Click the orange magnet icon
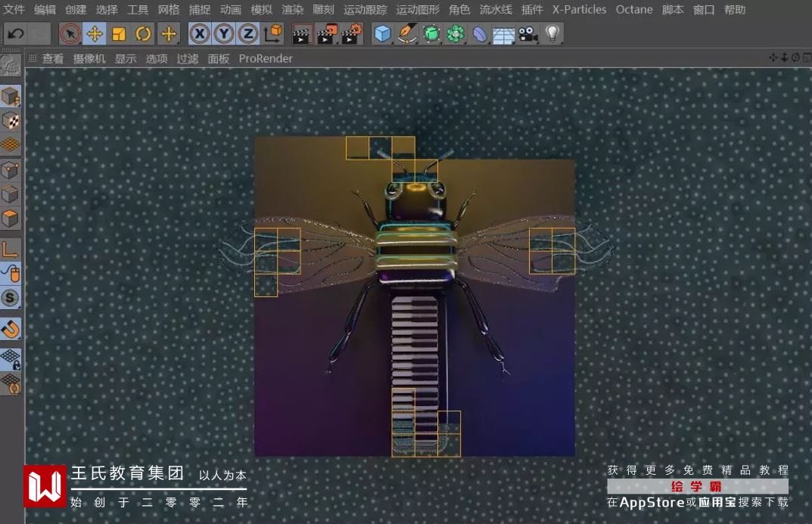Screen dimensions: 812x524 (x=11, y=329)
